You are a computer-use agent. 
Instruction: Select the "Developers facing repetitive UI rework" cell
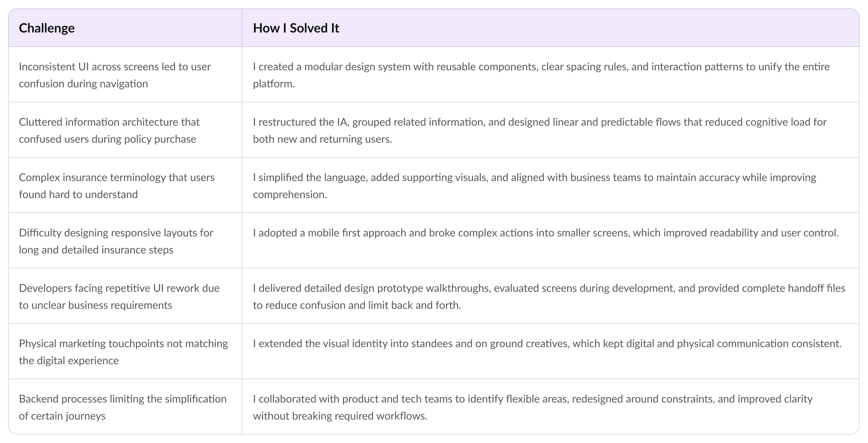[119, 296]
